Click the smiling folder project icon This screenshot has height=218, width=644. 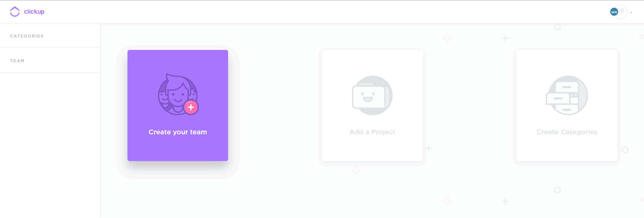tap(372, 95)
